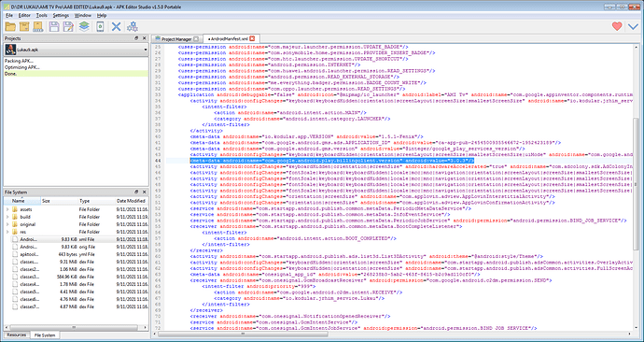Expand the res folder
Viewport: 644px width, 342px height.
[7, 232]
